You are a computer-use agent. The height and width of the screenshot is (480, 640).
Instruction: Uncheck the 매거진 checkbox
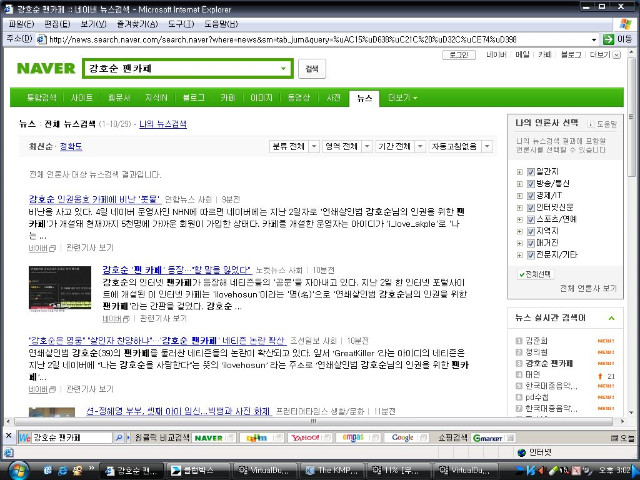531,243
